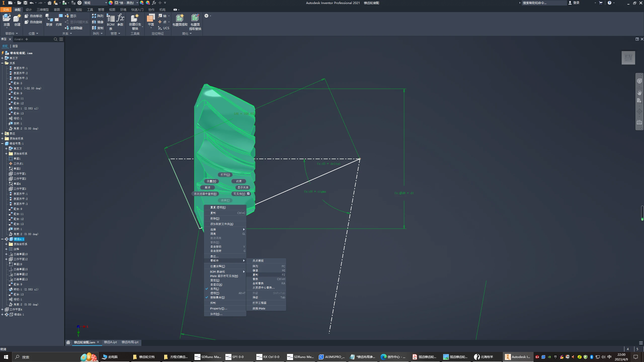Image resolution: width=644 pixels, height=362 pixels.
Task: Expand the 表达 node in browser
Action: (x=2, y=133)
